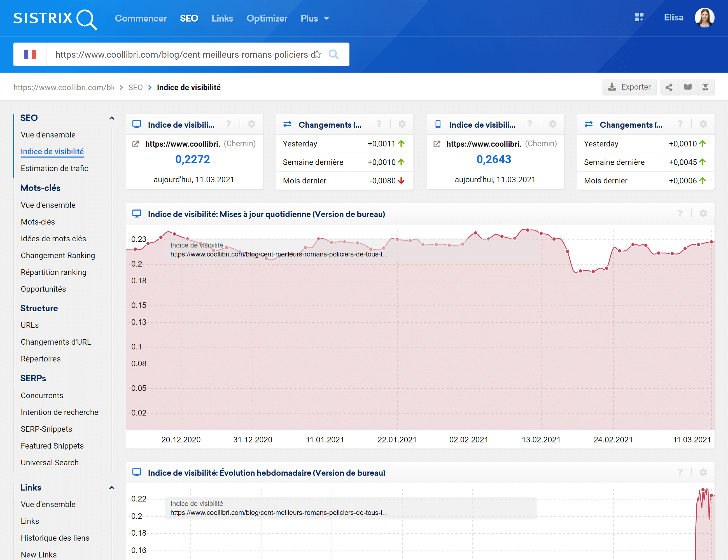Open help for daily updates chart
The width and height of the screenshot is (728, 560).
(680, 214)
